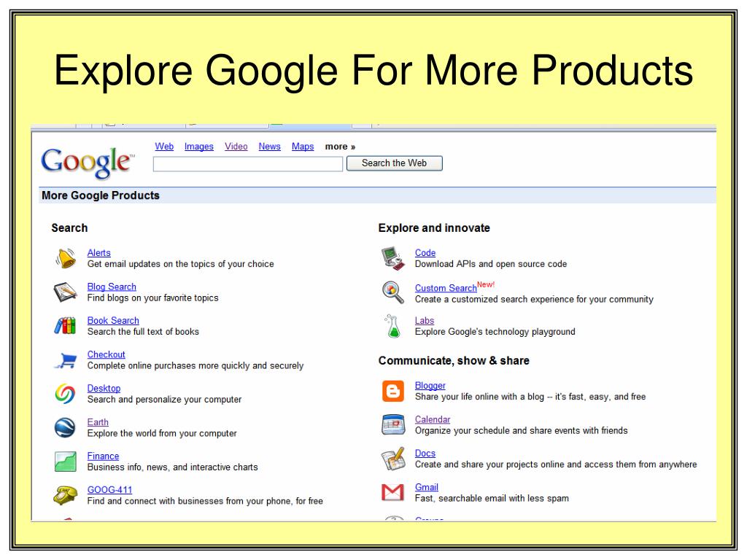Click 'Download APIs and open source code' text
The width and height of the screenshot is (747, 560).
[491, 264]
